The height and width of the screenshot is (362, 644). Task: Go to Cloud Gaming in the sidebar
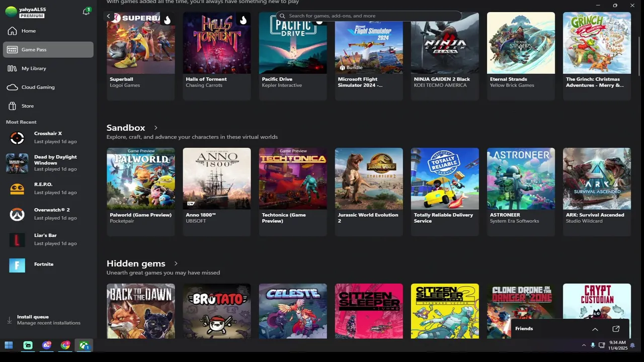[x=48, y=87]
